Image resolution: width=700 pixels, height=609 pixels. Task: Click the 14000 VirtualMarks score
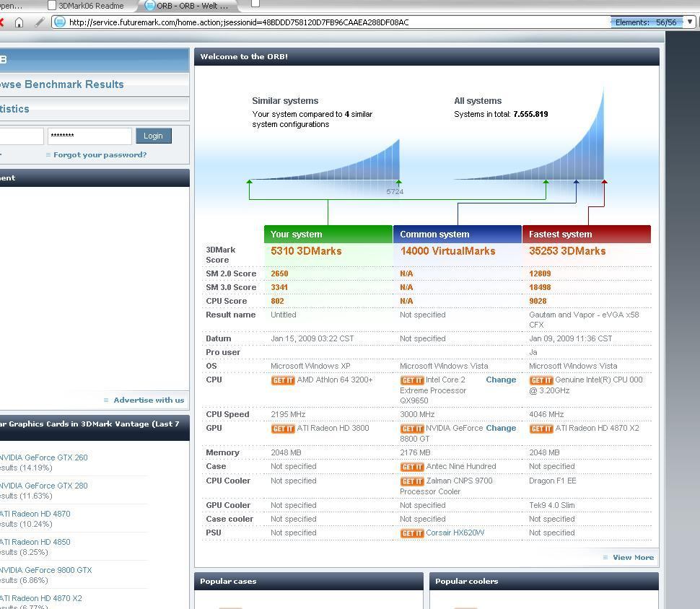[x=447, y=251]
